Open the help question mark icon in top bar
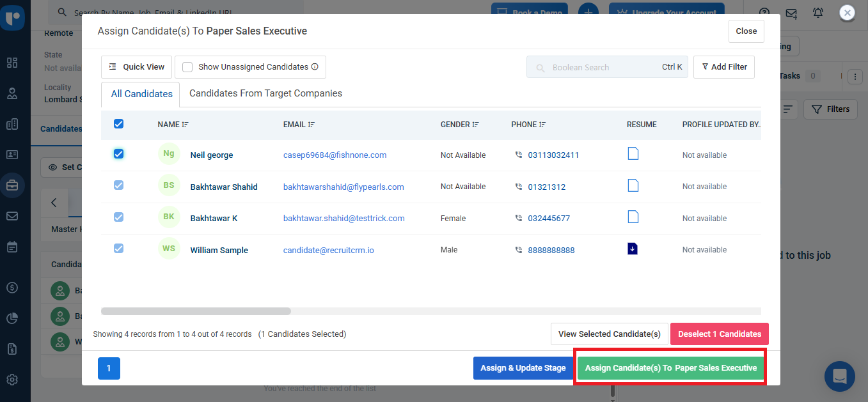Screen dimensions: 868x402 click(x=764, y=12)
